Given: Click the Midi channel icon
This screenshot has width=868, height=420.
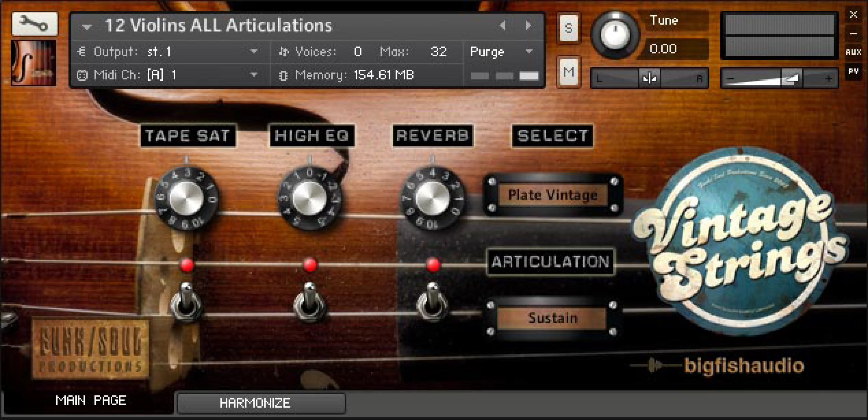Looking at the screenshot, I should coord(82,75).
